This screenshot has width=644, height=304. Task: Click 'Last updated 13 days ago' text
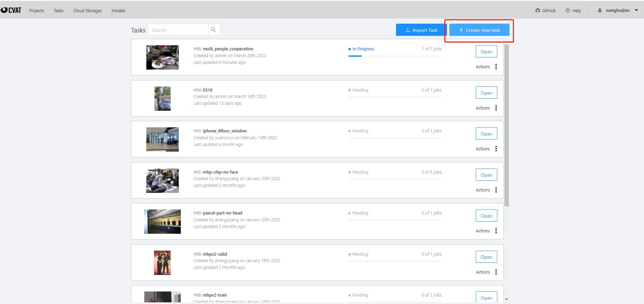[217, 103]
